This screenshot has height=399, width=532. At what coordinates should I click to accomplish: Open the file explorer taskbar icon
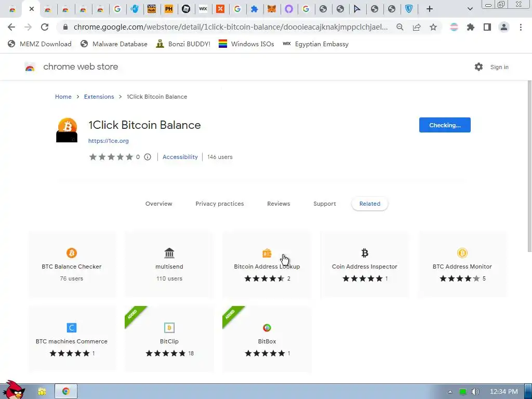[x=42, y=392]
